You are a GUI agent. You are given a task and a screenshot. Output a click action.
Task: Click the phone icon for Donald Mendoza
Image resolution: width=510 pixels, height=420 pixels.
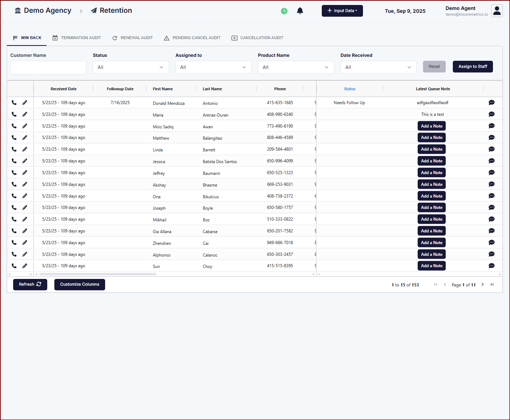[x=14, y=103]
